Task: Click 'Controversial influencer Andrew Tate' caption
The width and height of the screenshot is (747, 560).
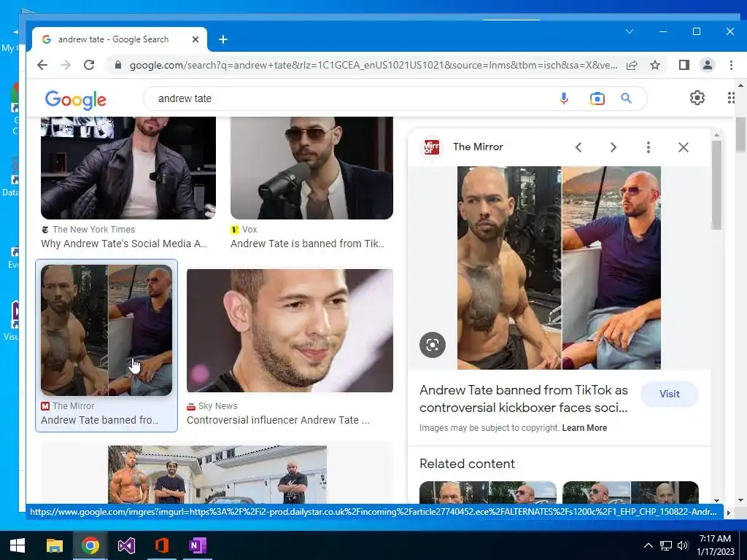Action: [278, 420]
